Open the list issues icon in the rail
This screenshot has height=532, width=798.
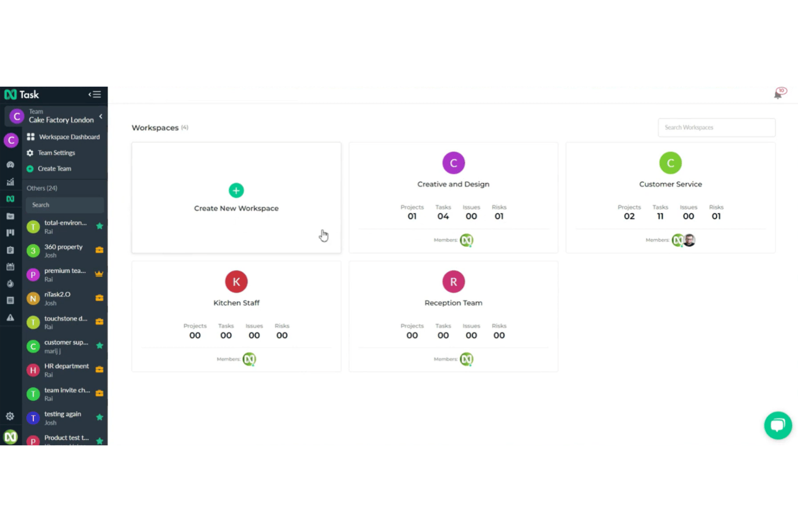[x=10, y=300]
